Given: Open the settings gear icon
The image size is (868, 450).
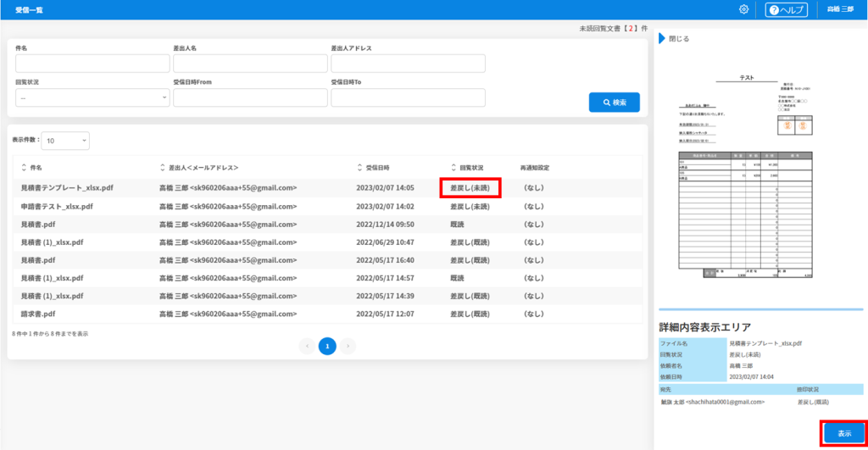Looking at the screenshot, I should click(743, 9).
